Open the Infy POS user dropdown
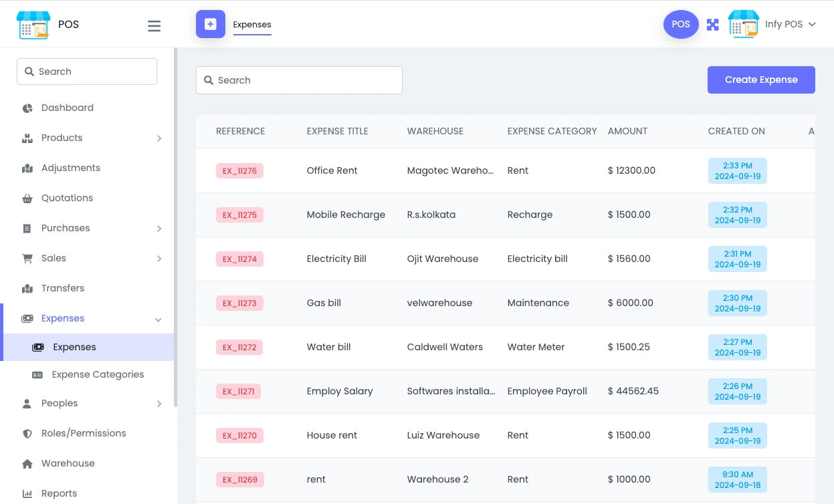This screenshot has width=834, height=504. coord(791,24)
